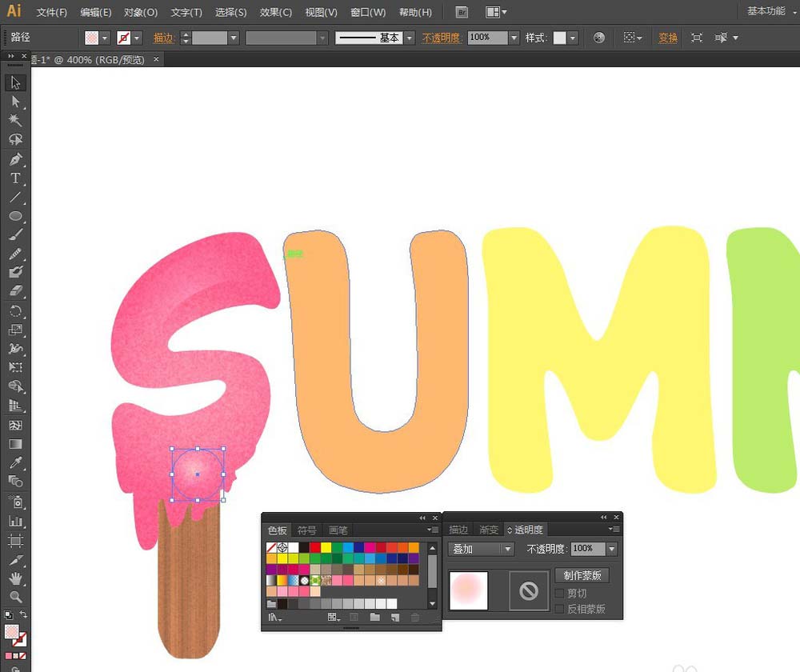Select the Perspective Grid tool

15,406
